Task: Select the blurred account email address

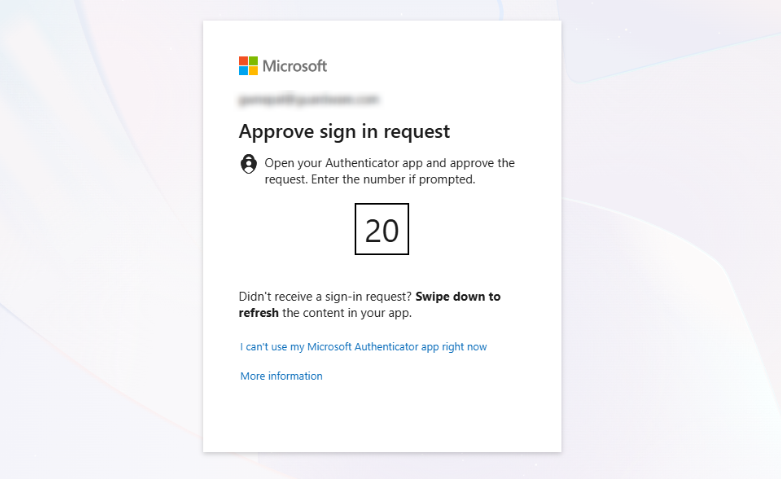Action: 309,100
